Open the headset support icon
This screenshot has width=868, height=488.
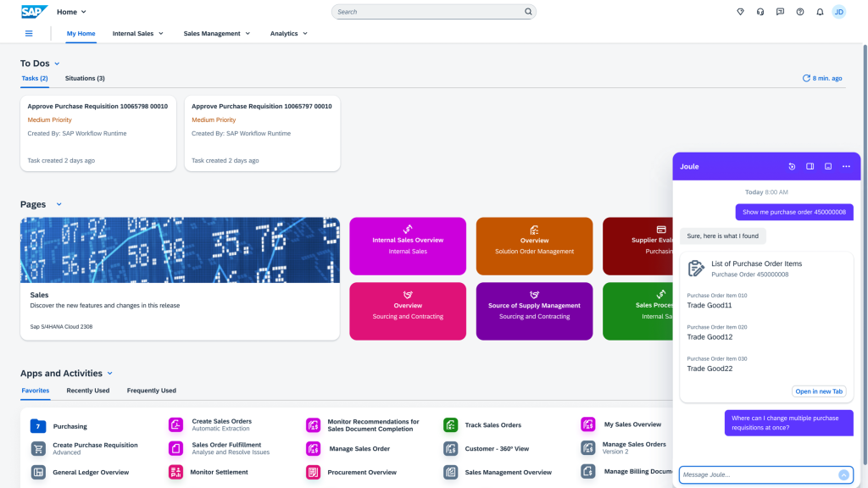click(x=760, y=12)
